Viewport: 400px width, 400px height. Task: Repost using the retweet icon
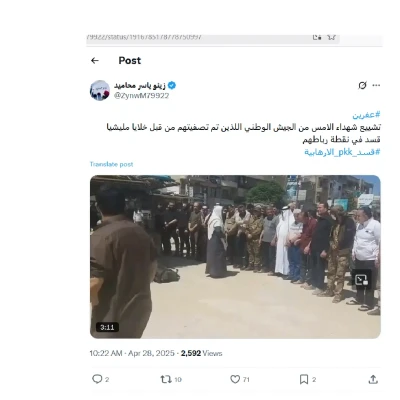pos(166,379)
